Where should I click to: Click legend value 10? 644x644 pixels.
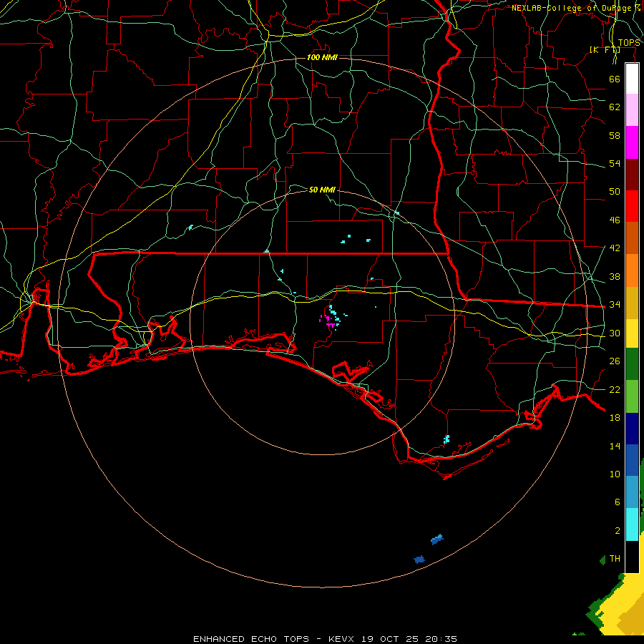615,474
